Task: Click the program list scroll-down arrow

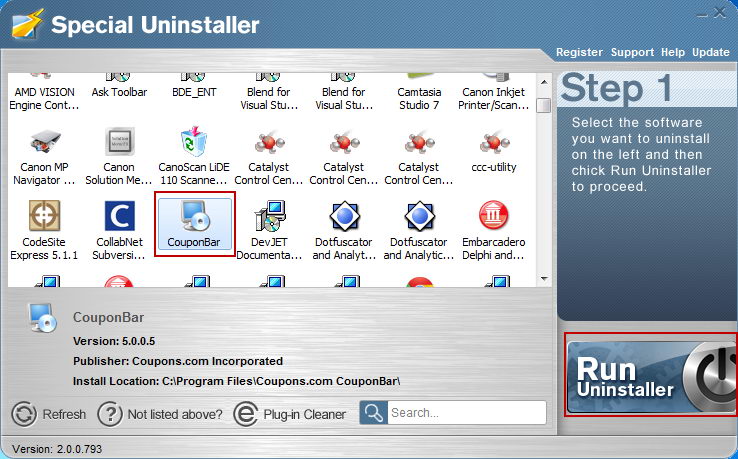Action: click(544, 279)
